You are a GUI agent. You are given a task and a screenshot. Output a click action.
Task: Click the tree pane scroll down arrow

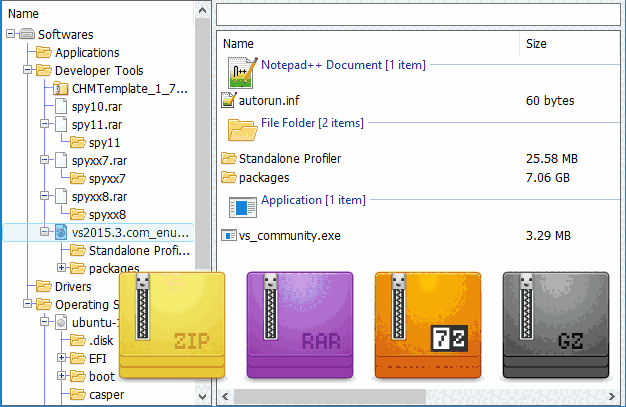click(202, 397)
